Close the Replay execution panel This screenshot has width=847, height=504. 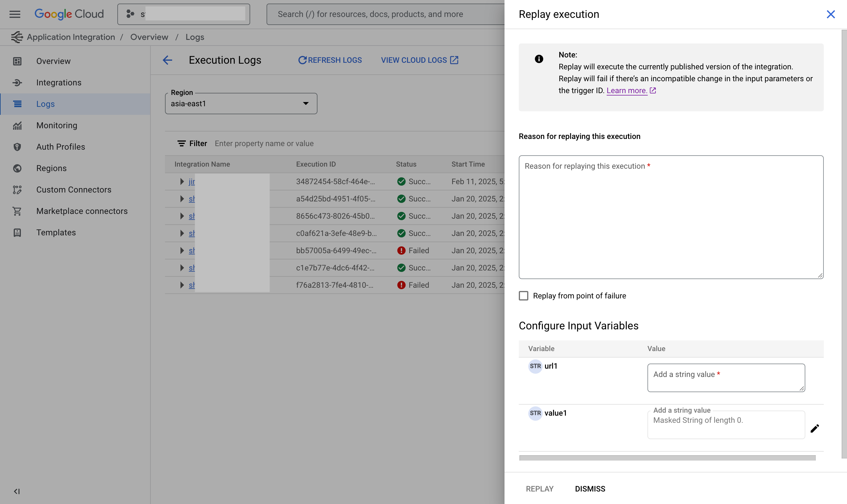point(830,14)
